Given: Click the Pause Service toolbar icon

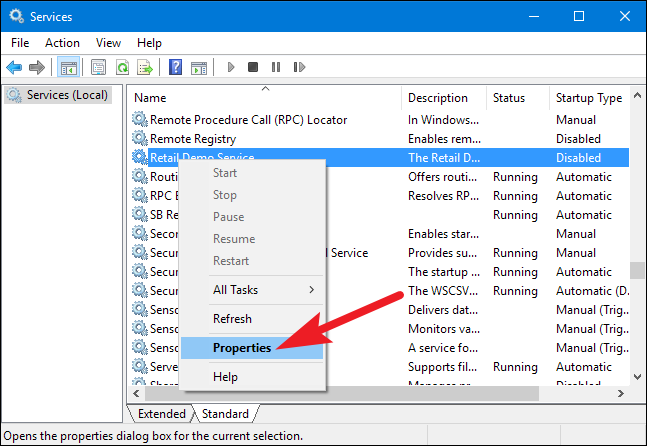Looking at the screenshot, I should (275, 67).
